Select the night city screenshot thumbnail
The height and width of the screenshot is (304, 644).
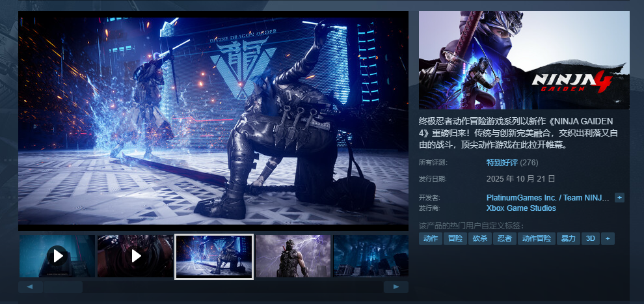(x=371, y=256)
